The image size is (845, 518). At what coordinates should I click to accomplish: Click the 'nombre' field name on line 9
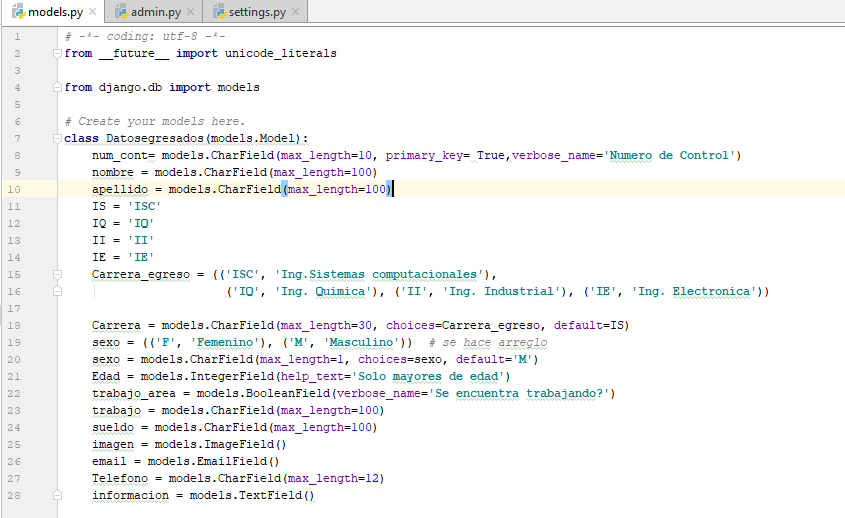pos(113,172)
